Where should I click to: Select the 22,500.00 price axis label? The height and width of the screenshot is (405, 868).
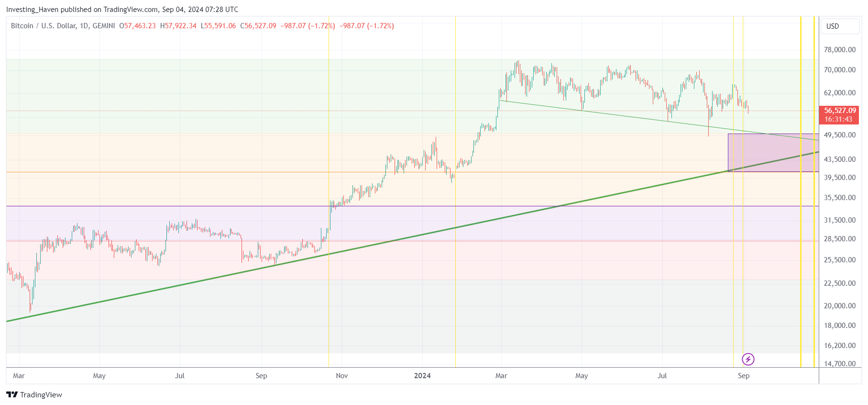pos(840,283)
